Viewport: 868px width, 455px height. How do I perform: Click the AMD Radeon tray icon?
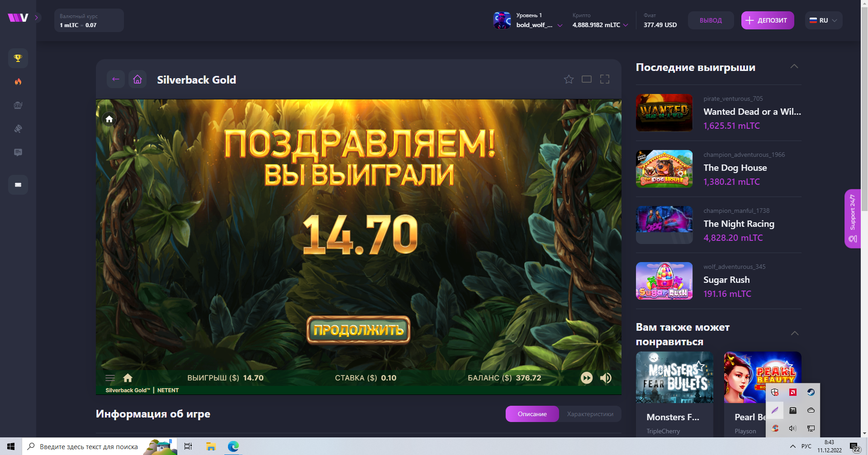(793, 392)
